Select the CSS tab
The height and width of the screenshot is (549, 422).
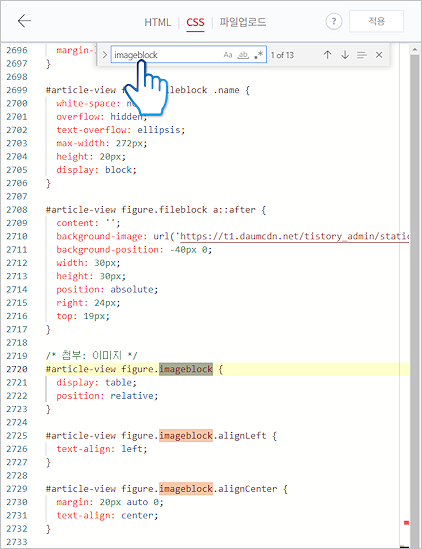pyautogui.click(x=195, y=22)
